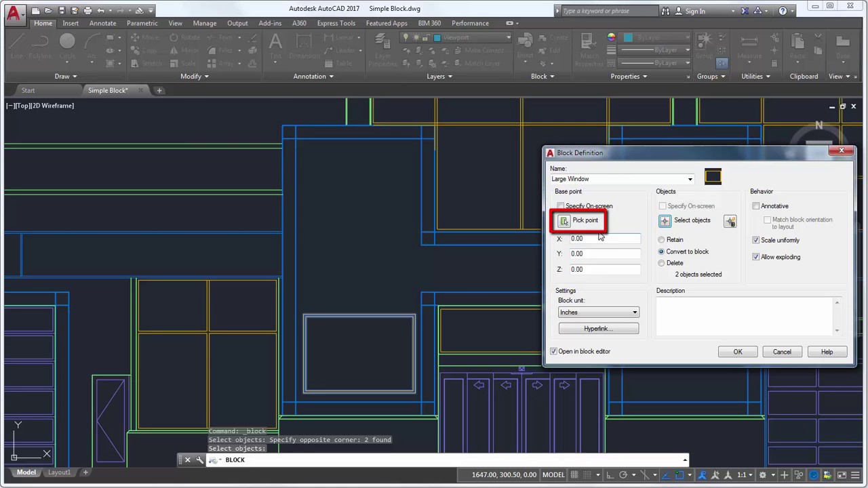This screenshot has height=488, width=868.
Task: Open the Autodesk Exchange Apps X icon
Action: (745, 11)
